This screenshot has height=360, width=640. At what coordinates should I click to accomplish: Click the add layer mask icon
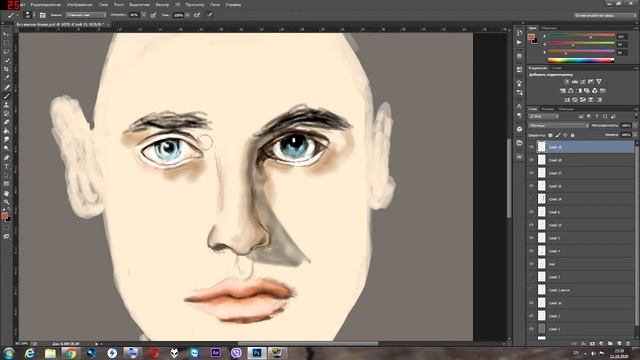[x=592, y=343]
